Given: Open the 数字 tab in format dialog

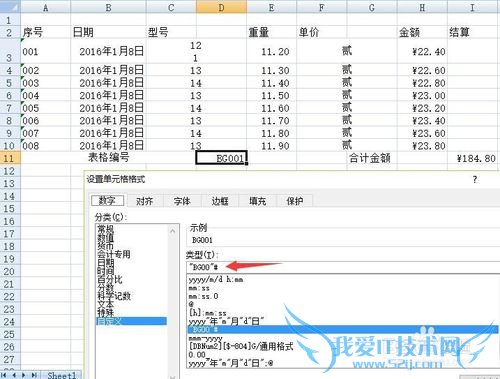Looking at the screenshot, I should [x=107, y=201].
